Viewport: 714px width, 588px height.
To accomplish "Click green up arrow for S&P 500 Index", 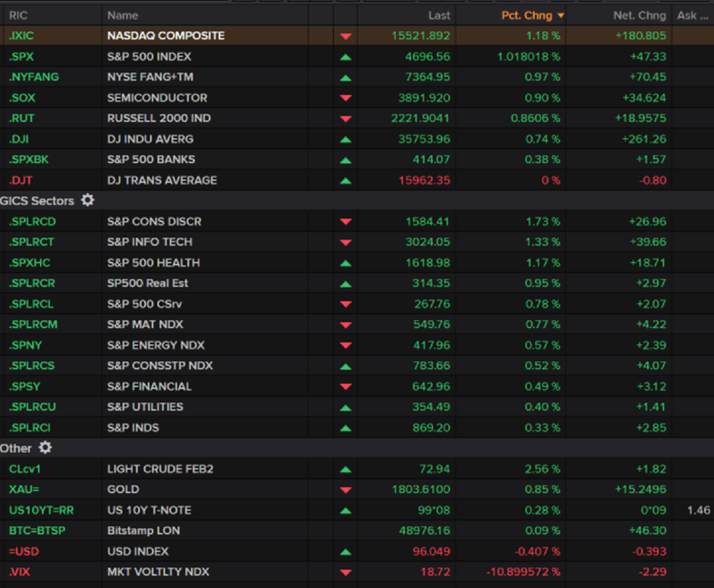I will click(x=346, y=57).
